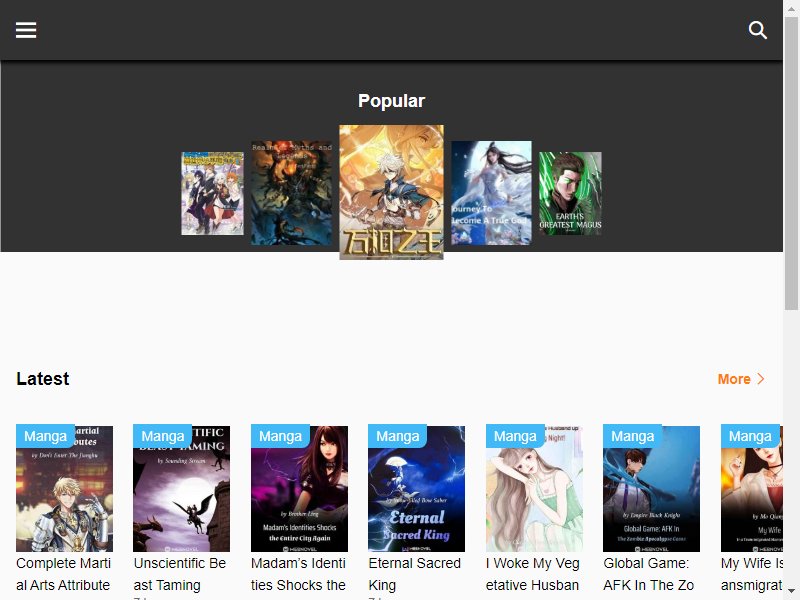
Task: Open the anime group popular cover
Action: [212, 193]
